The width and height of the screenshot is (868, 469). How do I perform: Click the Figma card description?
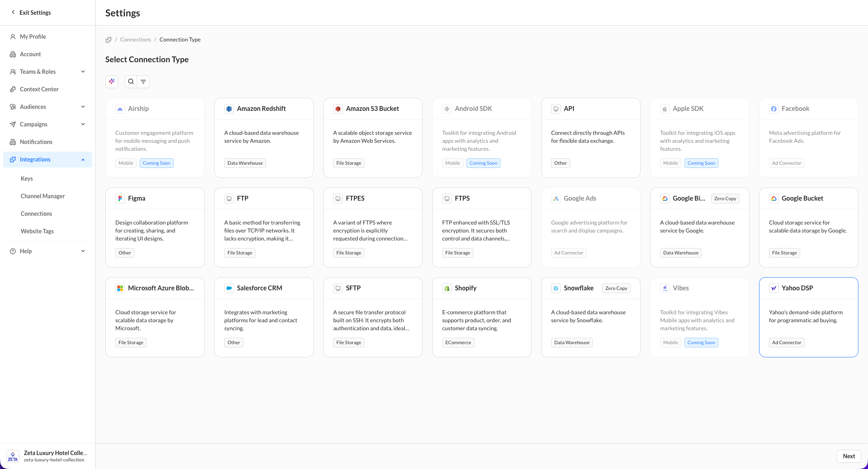point(152,231)
